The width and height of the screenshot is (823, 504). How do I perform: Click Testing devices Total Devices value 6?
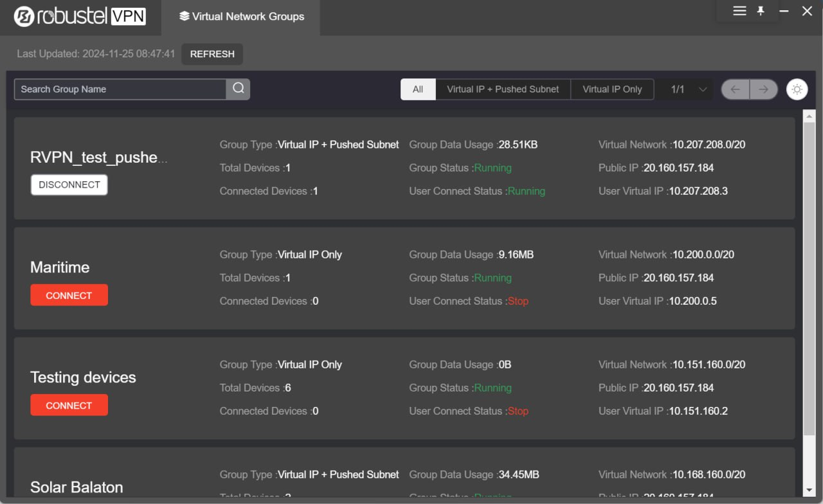pyautogui.click(x=288, y=388)
